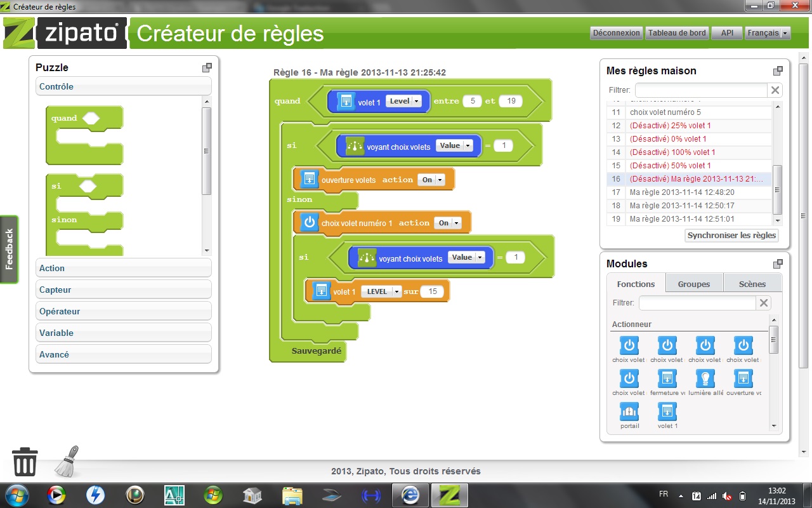Select the volet 1 module in Modules panel
812x508 pixels.
pyautogui.click(x=667, y=411)
